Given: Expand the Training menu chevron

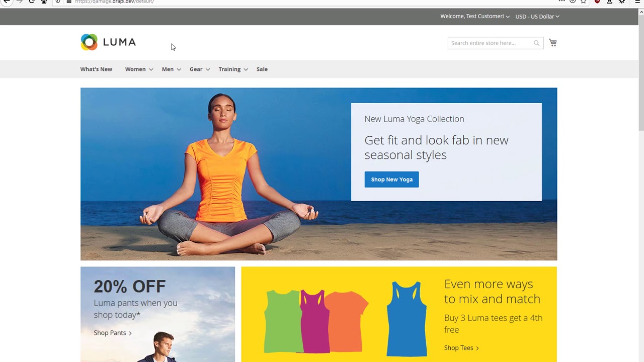Looking at the screenshot, I should 246,69.
